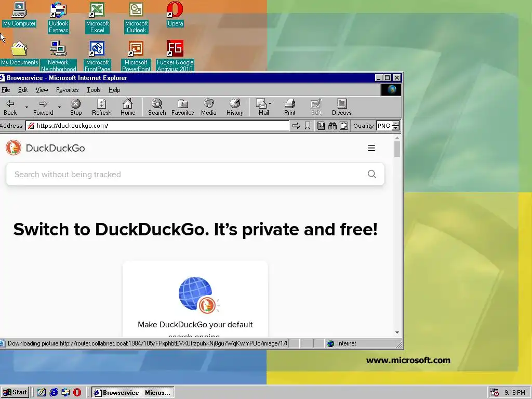
Task: Select Fucker Google Antivirus 2010 shortcut
Action: pyautogui.click(x=175, y=56)
